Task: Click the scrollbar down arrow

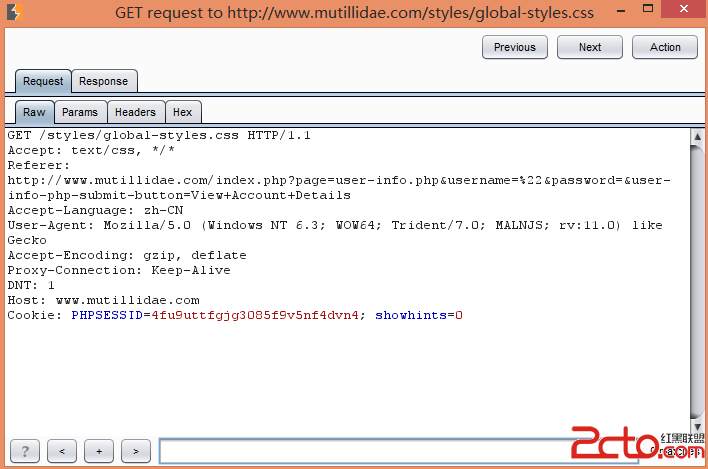Action: coord(697,427)
